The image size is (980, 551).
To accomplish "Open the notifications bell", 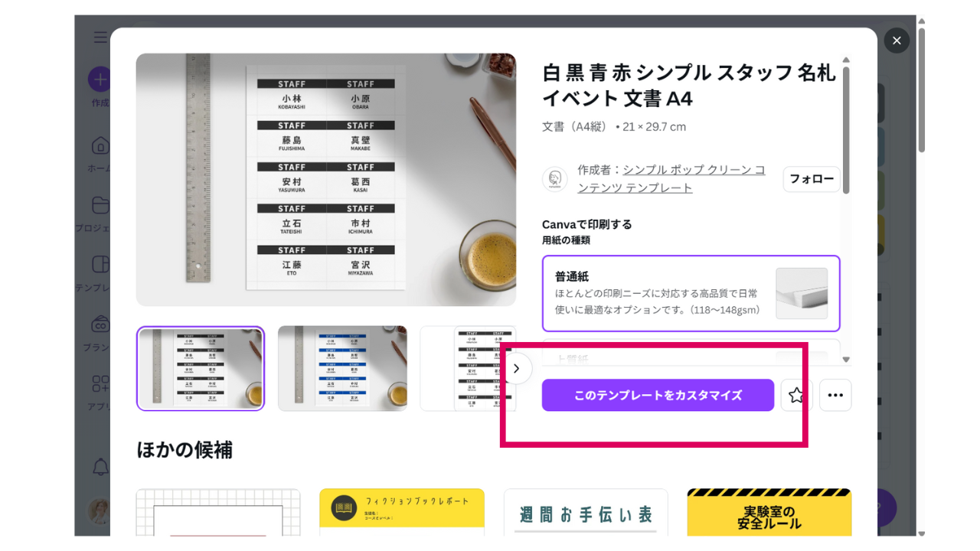I will tap(100, 467).
